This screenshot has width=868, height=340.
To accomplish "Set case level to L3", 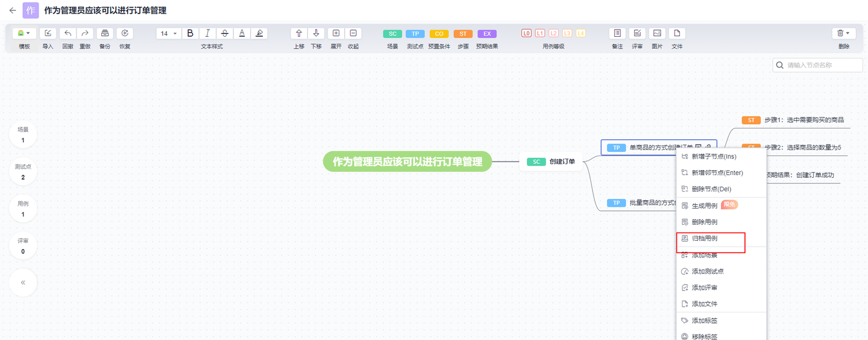I will click(567, 33).
